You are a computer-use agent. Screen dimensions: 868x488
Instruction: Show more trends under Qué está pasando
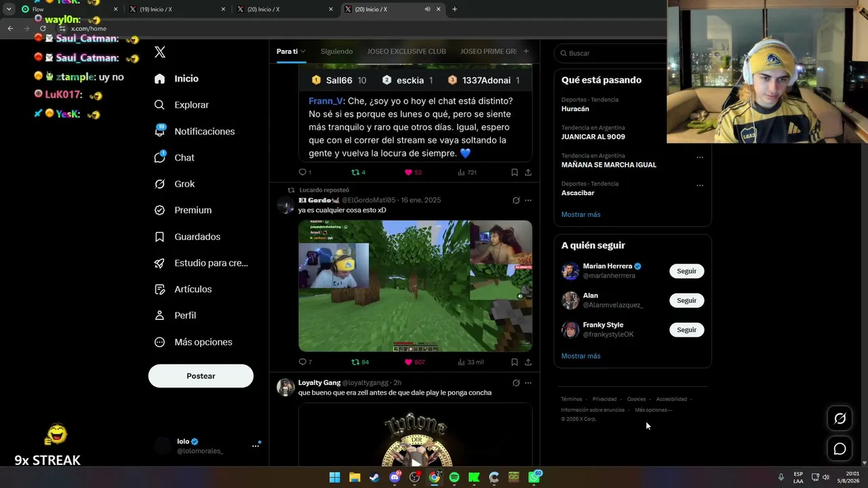[580, 215]
